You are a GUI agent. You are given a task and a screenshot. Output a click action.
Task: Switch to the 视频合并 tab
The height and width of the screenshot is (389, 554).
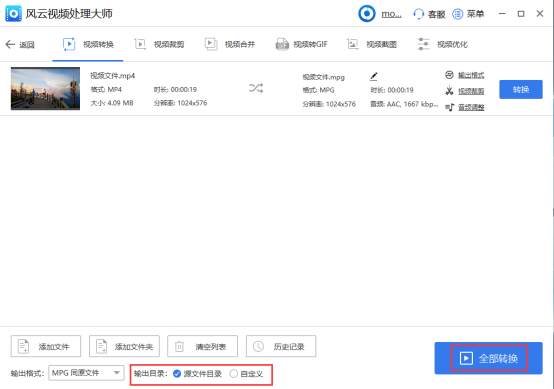(x=230, y=45)
